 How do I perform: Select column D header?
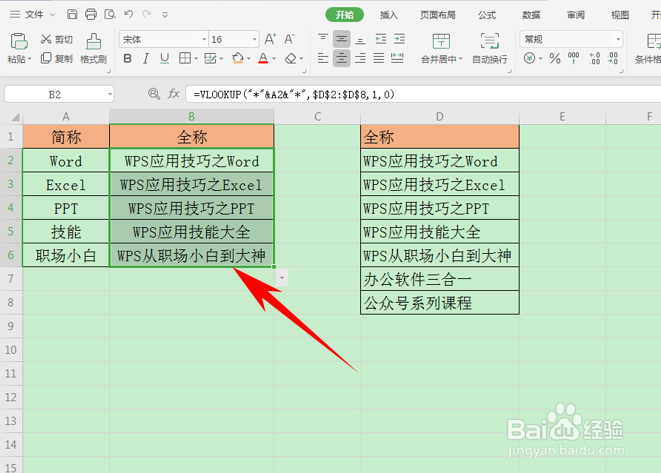[x=440, y=116]
